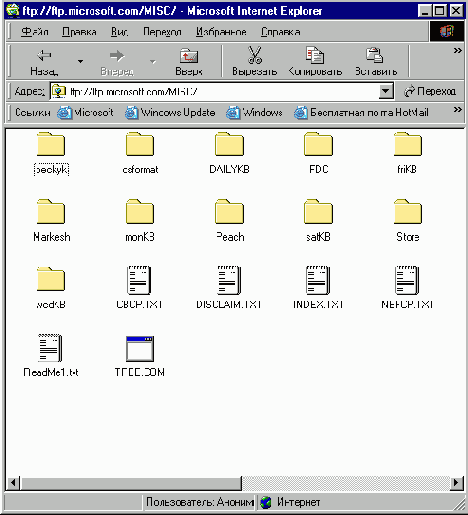This screenshot has width=468, height=515.
Task: Select the Markesh folder icon
Action: coord(51,211)
